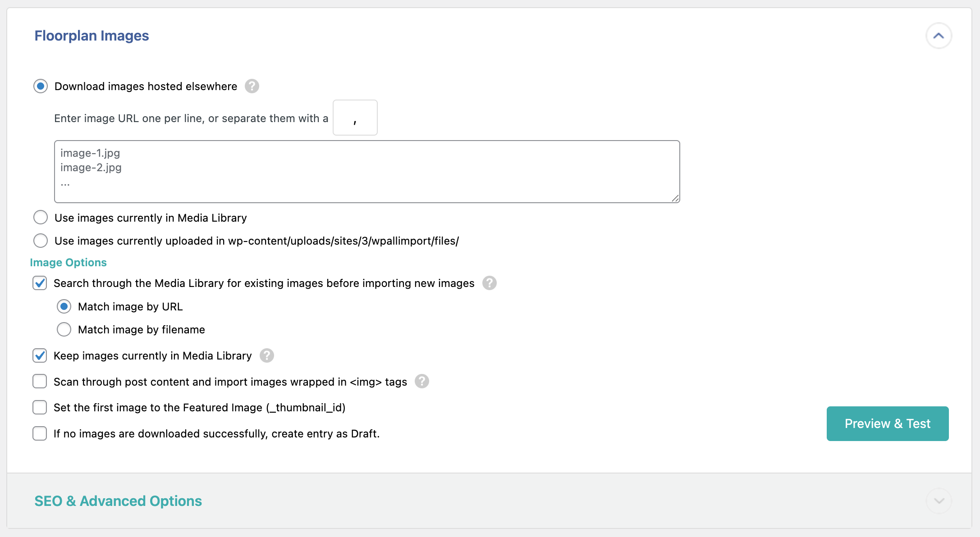Choose Match image by URL
980x537 pixels.
pyautogui.click(x=64, y=306)
